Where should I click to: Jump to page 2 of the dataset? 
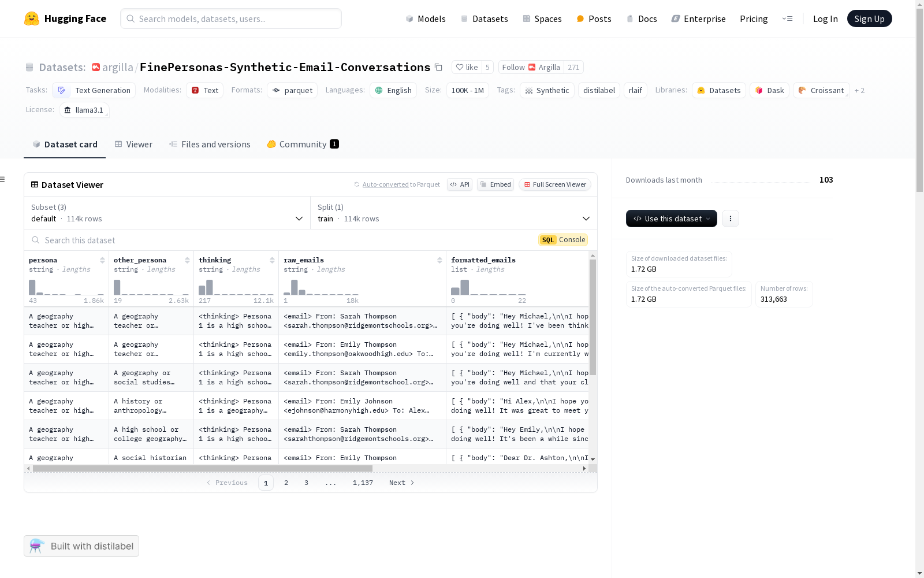pyautogui.click(x=286, y=483)
